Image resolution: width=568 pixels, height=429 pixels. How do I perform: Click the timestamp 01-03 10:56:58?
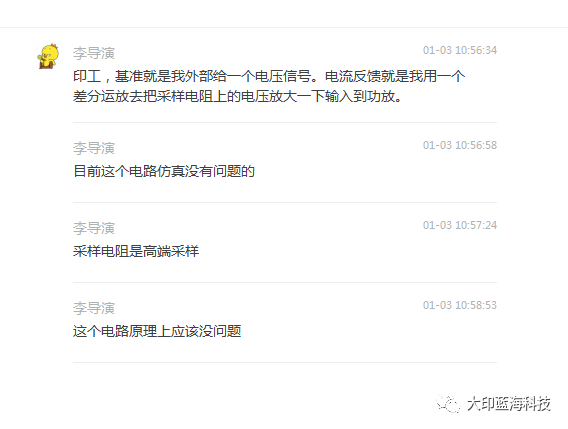coord(460,145)
